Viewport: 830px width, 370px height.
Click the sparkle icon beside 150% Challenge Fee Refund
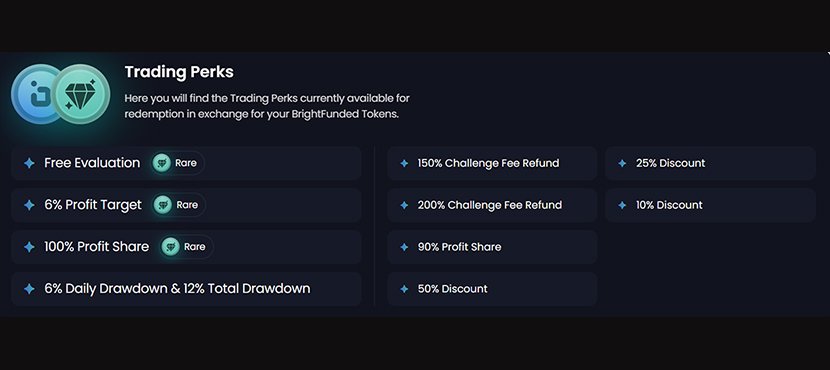(404, 164)
